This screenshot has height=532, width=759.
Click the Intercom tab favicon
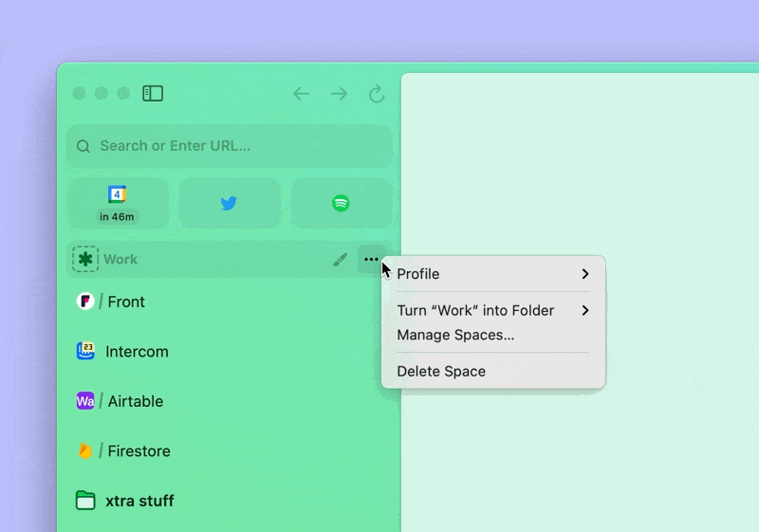[85, 351]
